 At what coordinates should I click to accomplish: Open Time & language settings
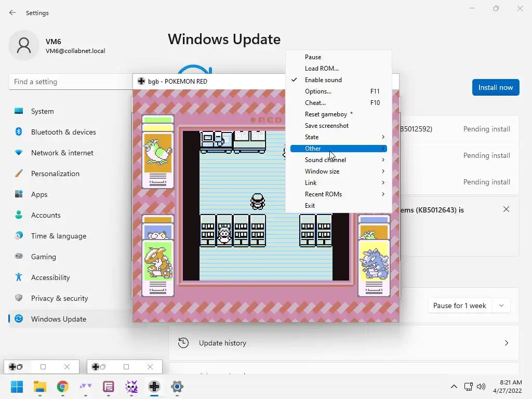pyautogui.click(x=70, y=236)
